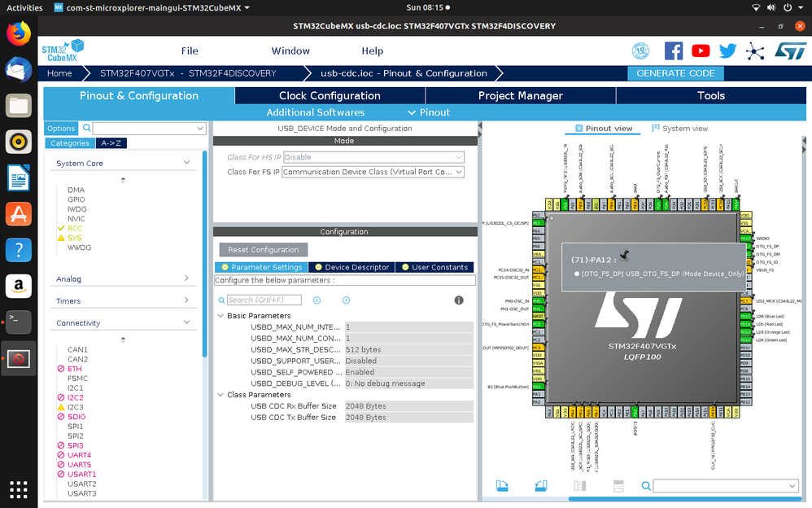This screenshot has height=508, width=812.
Task: Collapse the Connectivity category
Action: coord(186,322)
